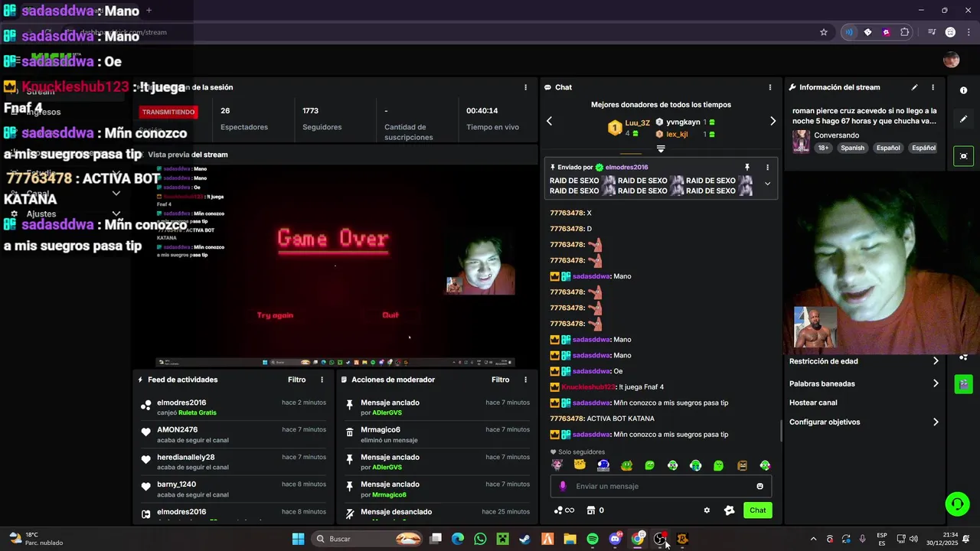Insert the brown angry-face emote
980x551 pixels.
(x=742, y=465)
